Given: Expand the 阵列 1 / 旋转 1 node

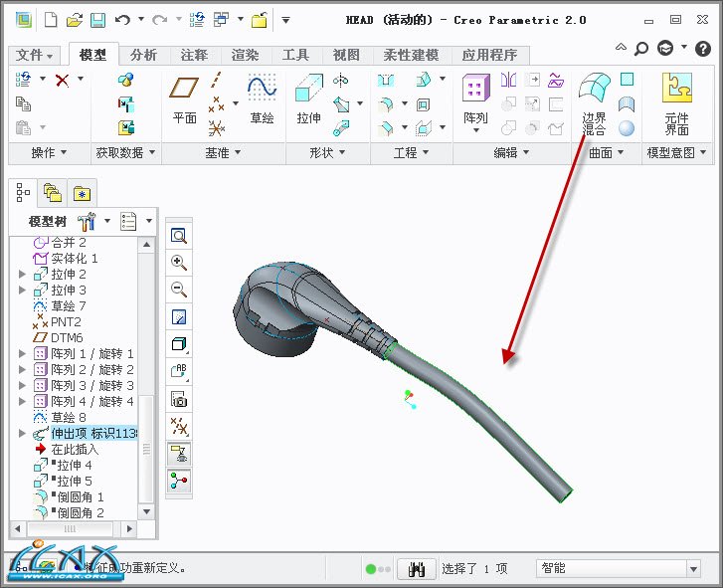Looking at the screenshot, I should pyautogui.click(x=23, y=353).
